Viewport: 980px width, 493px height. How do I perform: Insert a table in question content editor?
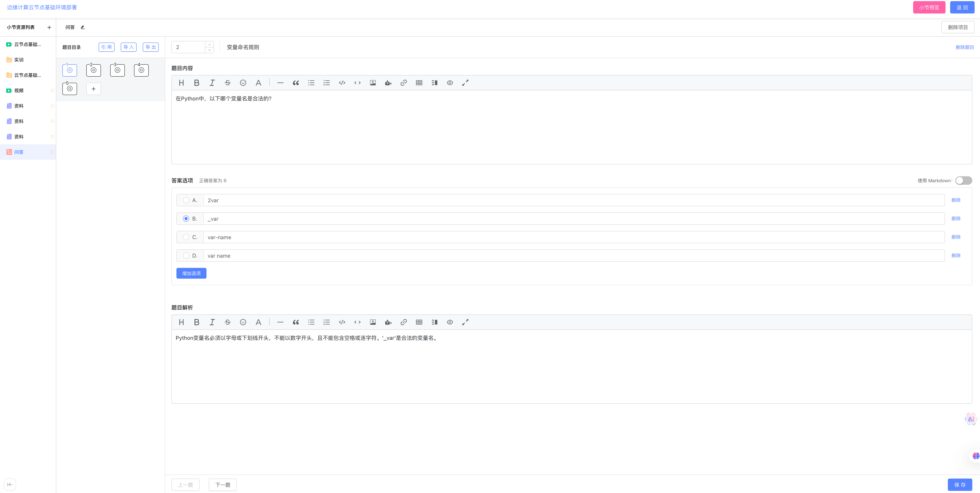tap(419, 83)
